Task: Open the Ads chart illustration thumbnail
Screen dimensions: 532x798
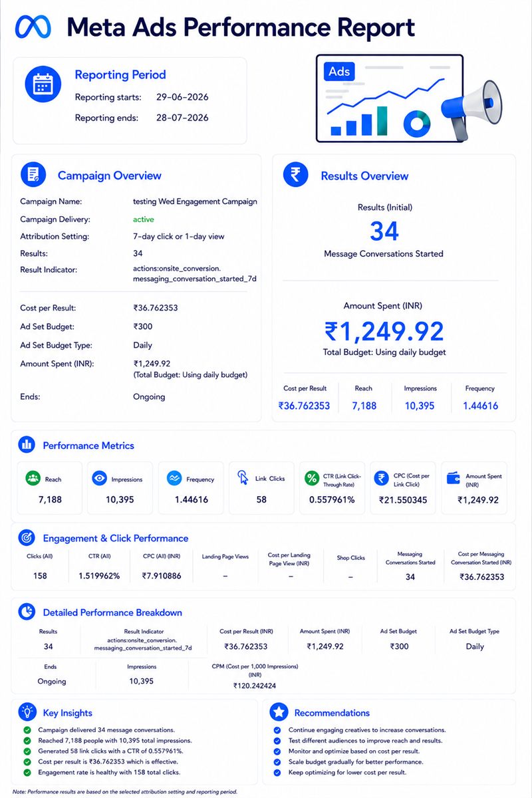Action: tap(389, 98)
